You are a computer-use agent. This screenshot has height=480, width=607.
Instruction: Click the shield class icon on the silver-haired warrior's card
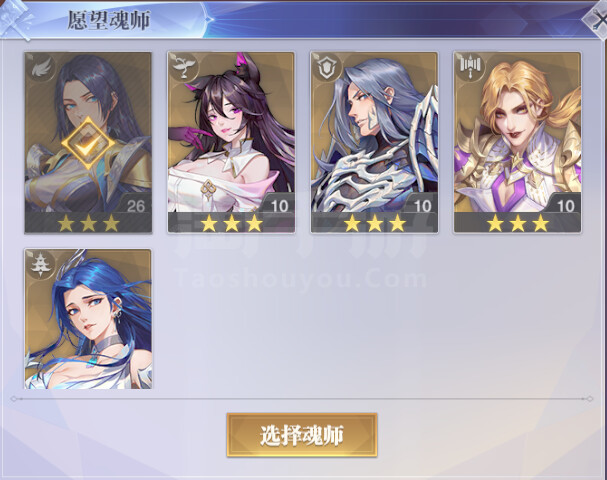click(327, 68)
